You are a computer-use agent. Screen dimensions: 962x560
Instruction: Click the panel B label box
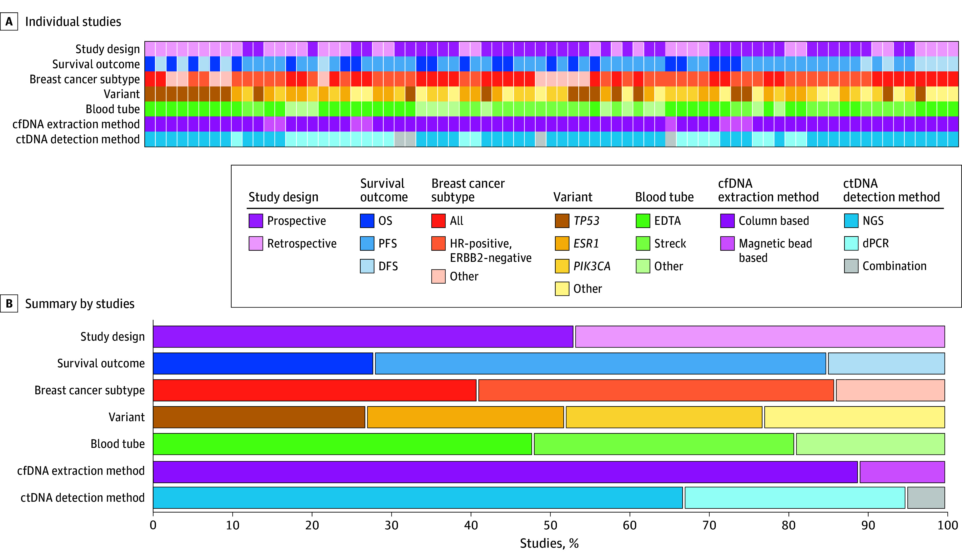[9, 303]
